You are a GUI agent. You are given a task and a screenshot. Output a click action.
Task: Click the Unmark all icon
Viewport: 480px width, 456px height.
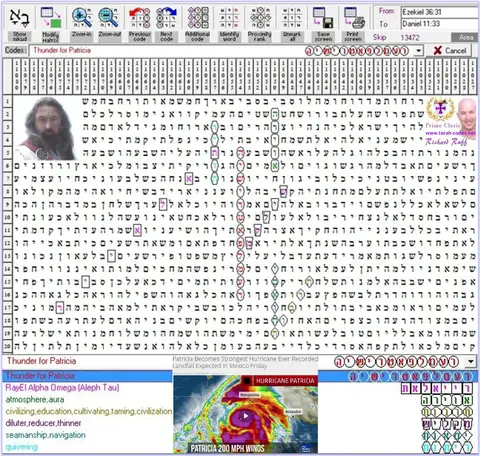[x=292, y=18]
